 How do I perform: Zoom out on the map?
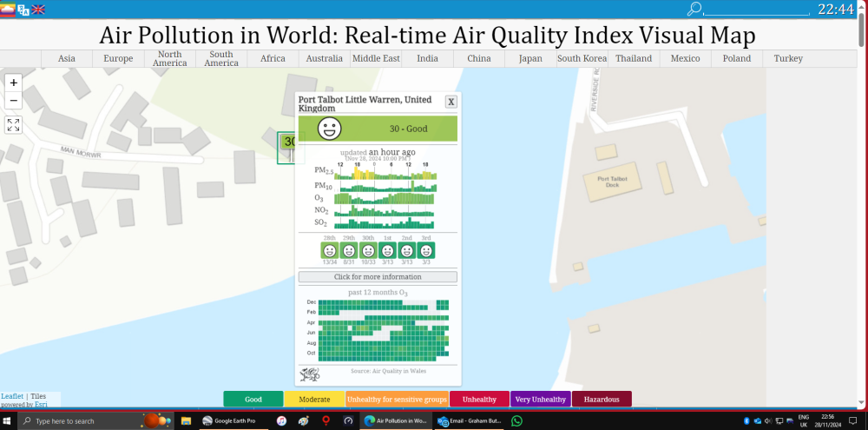coord(13,100)
